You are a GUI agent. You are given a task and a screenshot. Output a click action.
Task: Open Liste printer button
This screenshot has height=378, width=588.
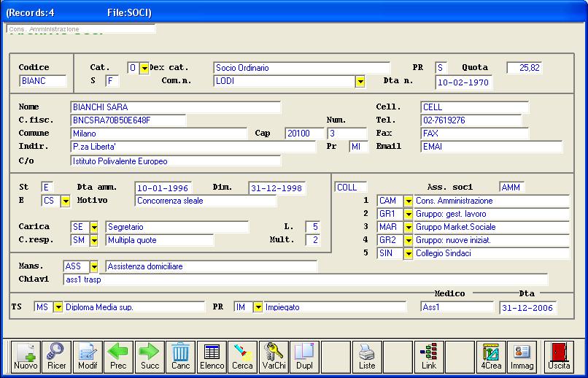pyautogui.click(x=367, y=357)
